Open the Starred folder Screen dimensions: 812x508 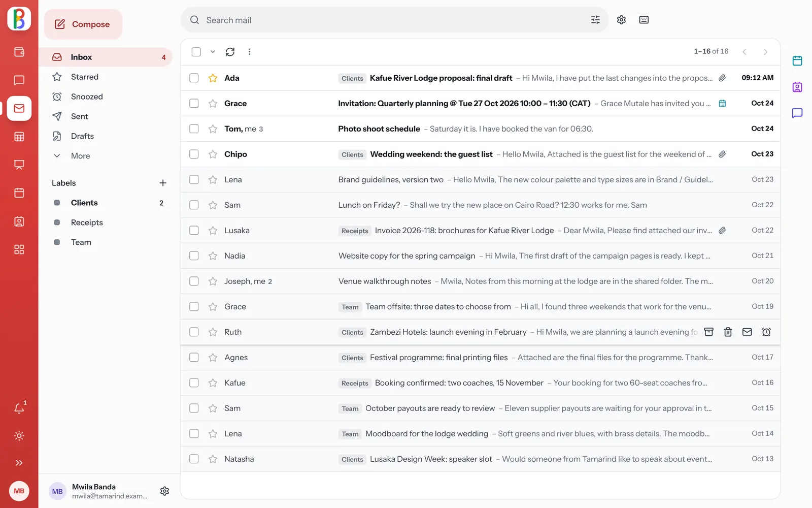coord(106,77)
